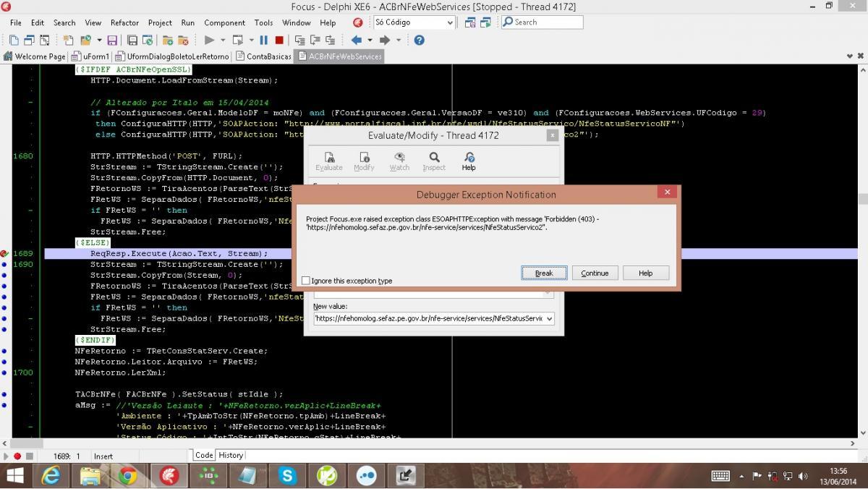Click the Step Over debugger icon
This screenshot has width=868, height=489.
315,41
